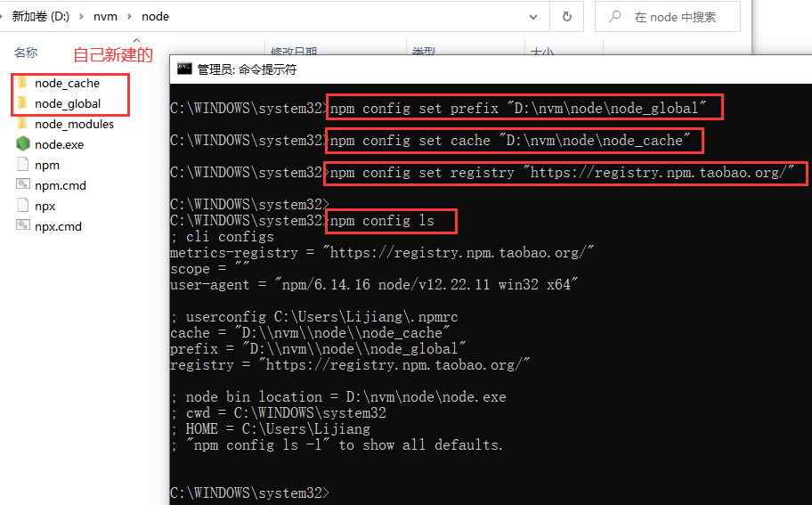Select the node_cache file name
812x505 pixels.
(68, 84)
